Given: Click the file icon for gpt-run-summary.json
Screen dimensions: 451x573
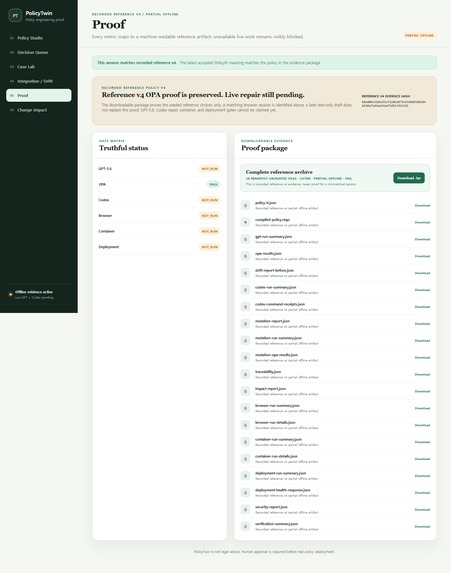Looking at the screenshot, I should pos(245,239).
